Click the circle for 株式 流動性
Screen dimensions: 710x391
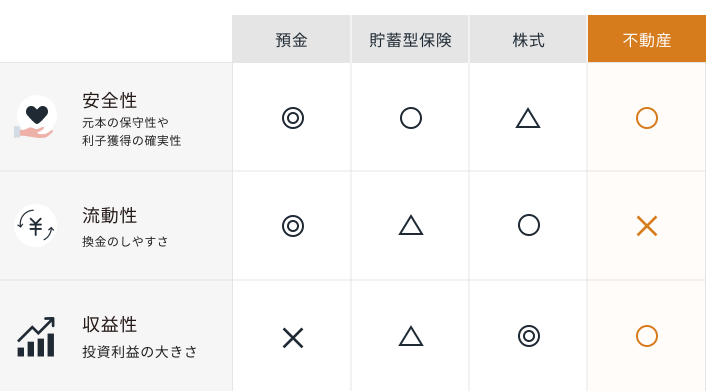[529, 225]
